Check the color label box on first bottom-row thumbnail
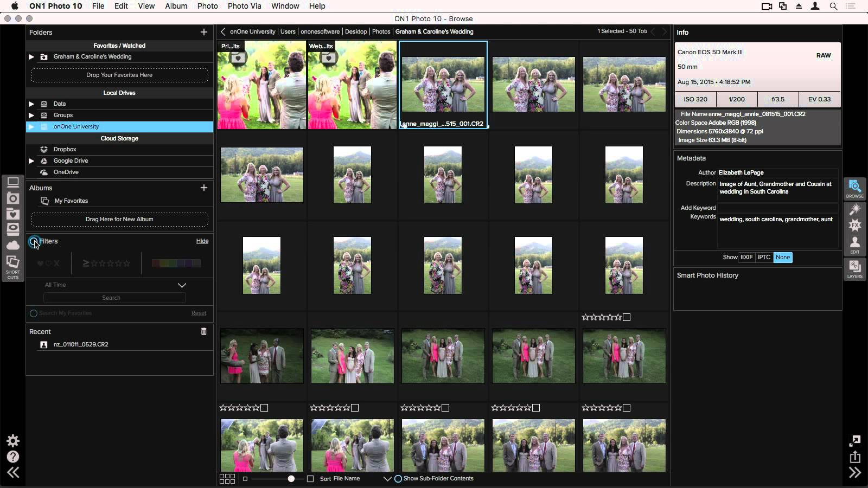This screenshot has height=488, width=868. (264, 408)
